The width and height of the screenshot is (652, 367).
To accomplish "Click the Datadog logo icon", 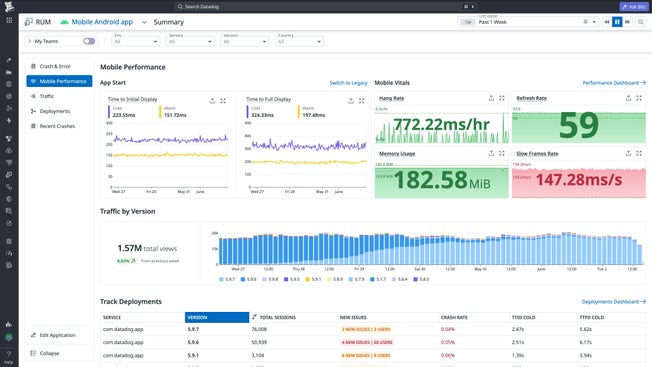I will pyautogui.click(x=9, y=6).
